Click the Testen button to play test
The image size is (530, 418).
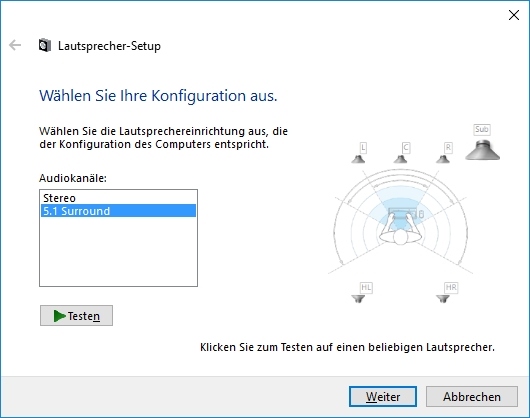point(76,316)
